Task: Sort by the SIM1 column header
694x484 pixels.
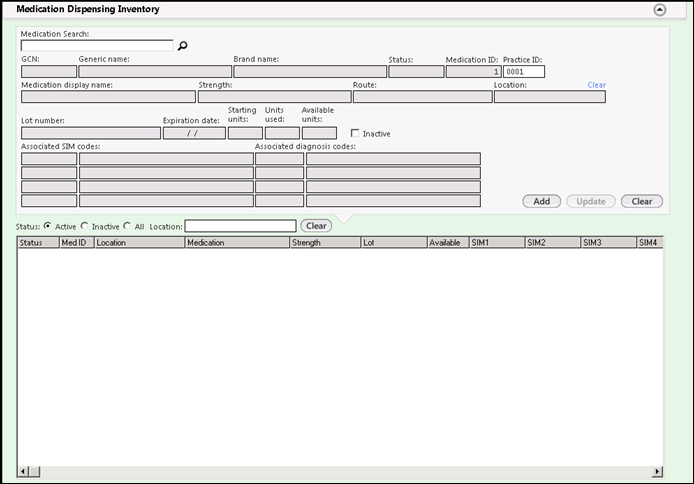Action: point(497,242)
